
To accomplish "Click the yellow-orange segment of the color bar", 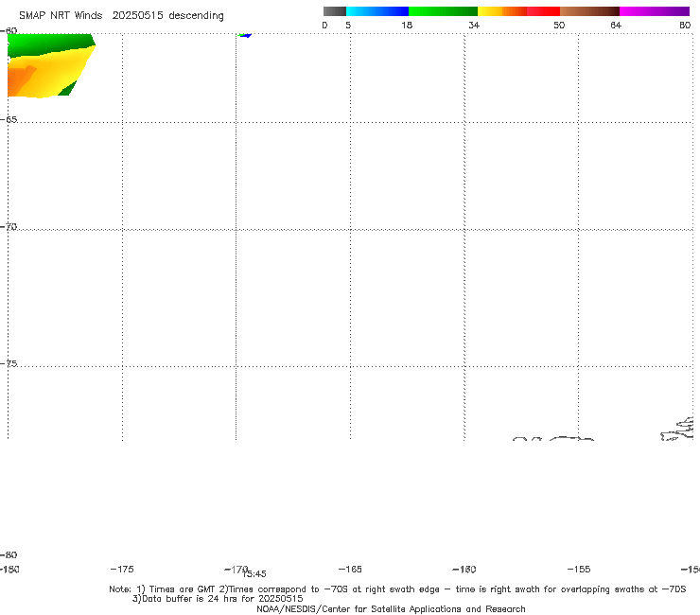I will point(501,11).
